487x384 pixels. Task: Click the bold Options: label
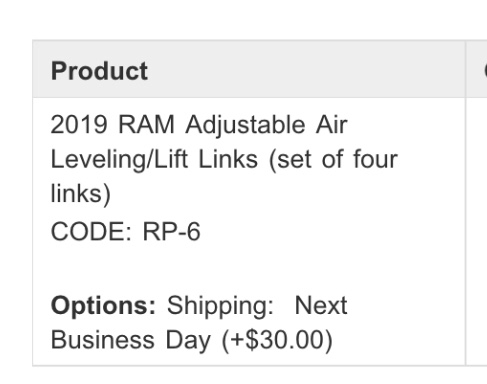click(103, 306)
